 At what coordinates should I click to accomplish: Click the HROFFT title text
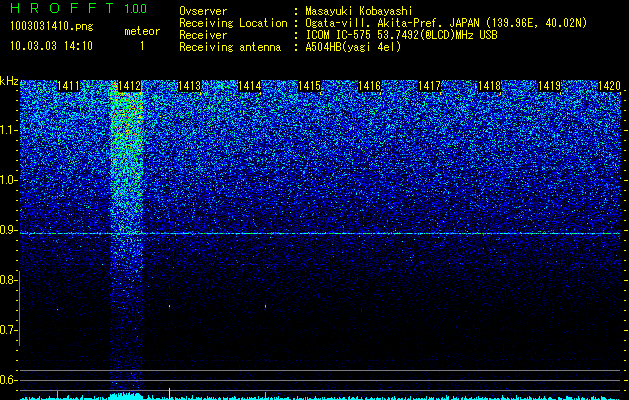pos(62,8)
